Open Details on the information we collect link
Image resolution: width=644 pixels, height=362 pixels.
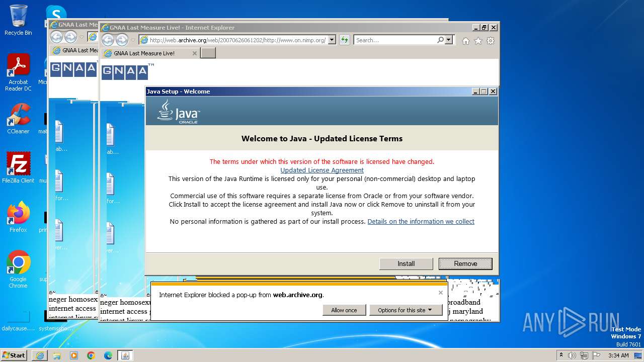click(x=421, y=221)
